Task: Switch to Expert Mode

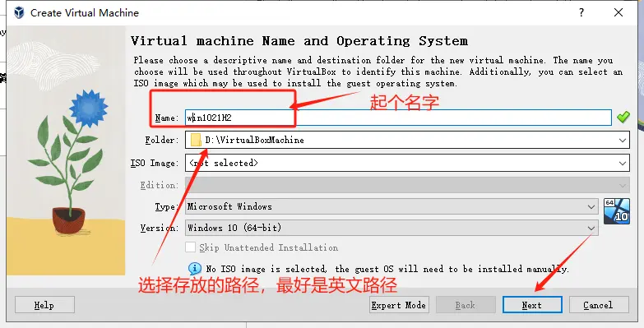Action: coord(399,305)
